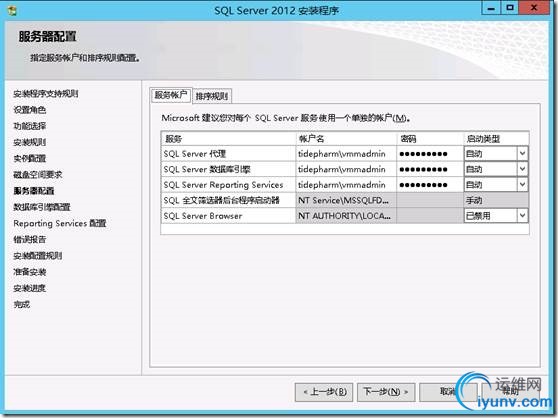Click the account name field for SQL Server 数据库引擎

coord(346,169)
